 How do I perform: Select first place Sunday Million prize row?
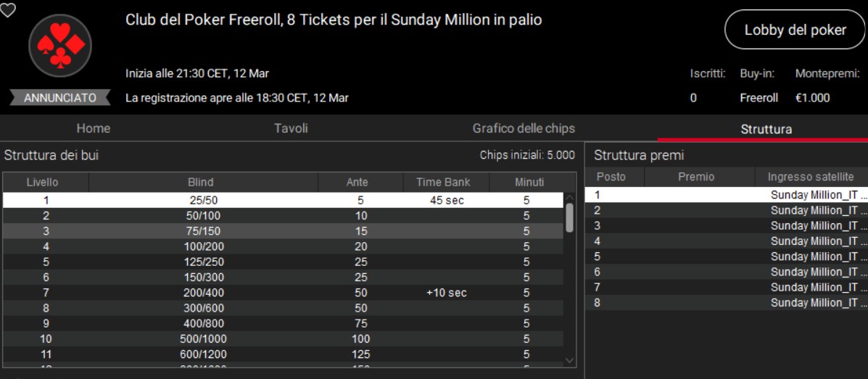coord(725,195)
